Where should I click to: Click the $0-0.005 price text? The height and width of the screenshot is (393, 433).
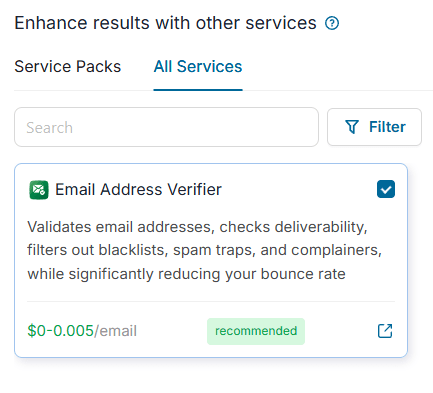[x=60, y=331]
